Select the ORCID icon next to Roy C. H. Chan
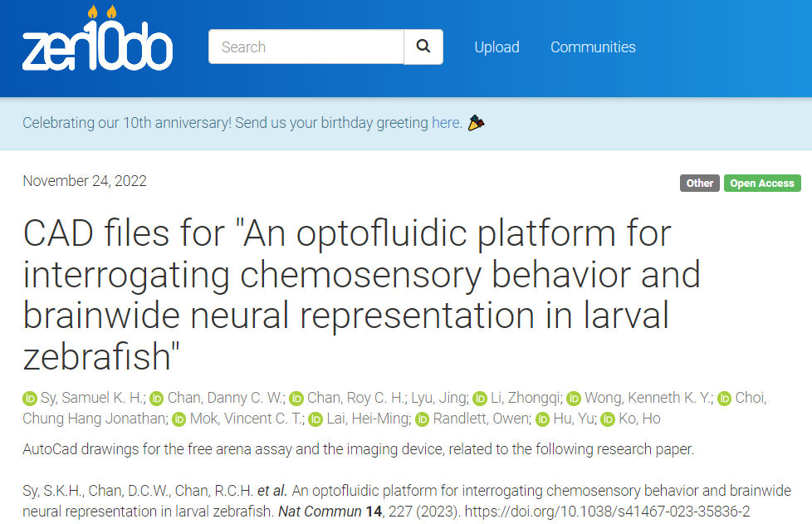The width and height of the screenshot is (812, 524). tap(296, 398)
